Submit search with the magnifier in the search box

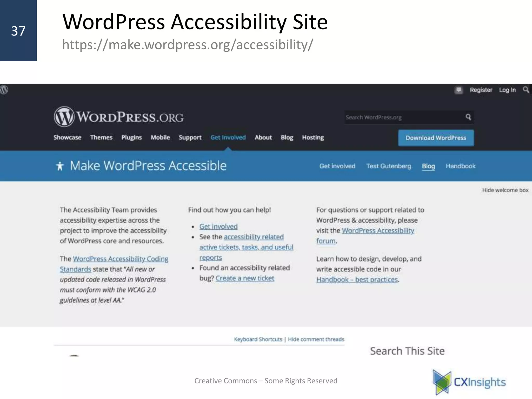(468, 117)
